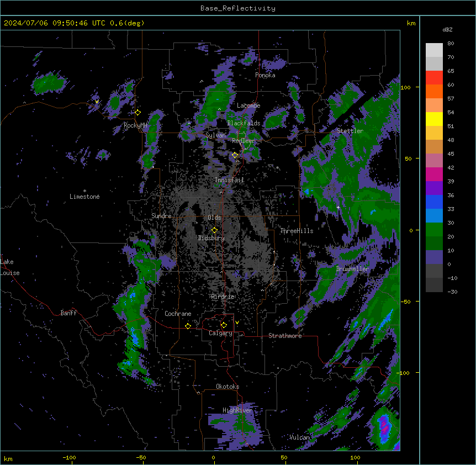Click the Lake Louise label at left edge
476x465 pixels.
pos(10,267)
